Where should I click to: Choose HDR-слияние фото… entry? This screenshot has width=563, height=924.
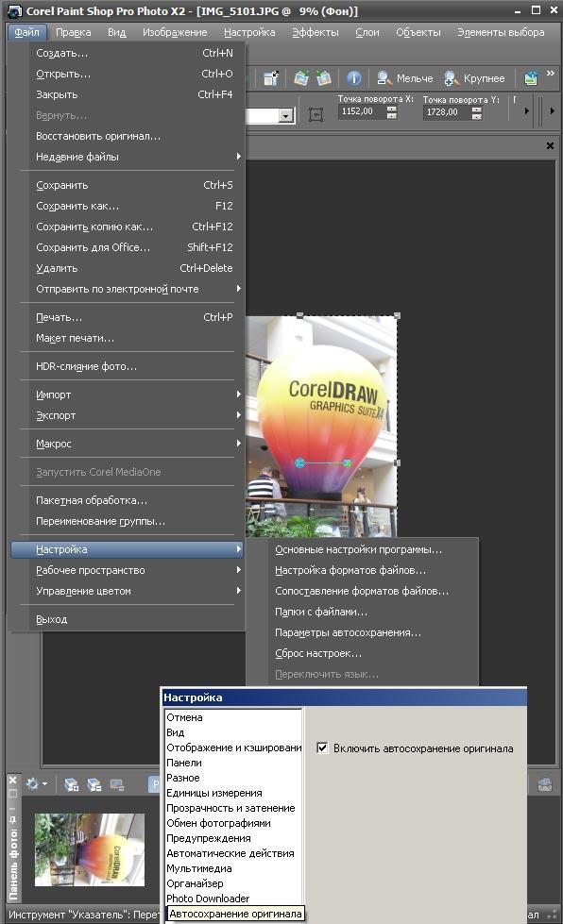pos(128,366)
